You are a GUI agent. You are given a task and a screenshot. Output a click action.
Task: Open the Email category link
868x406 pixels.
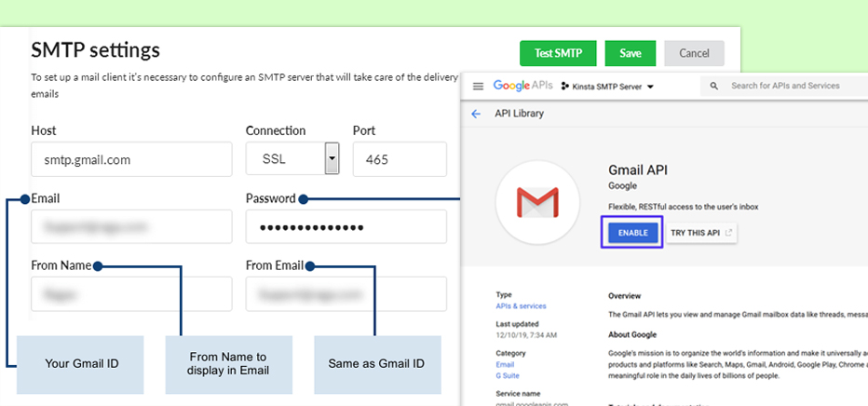(505, 364)
